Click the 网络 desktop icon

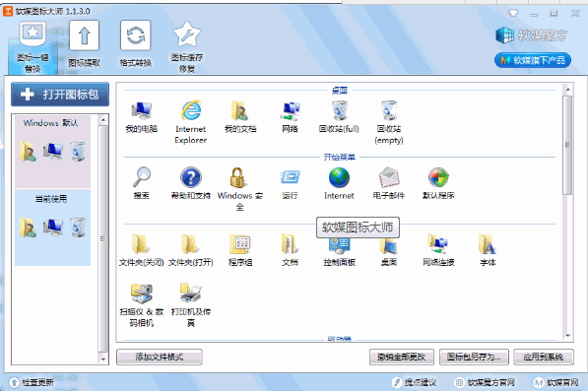[290, 116]
